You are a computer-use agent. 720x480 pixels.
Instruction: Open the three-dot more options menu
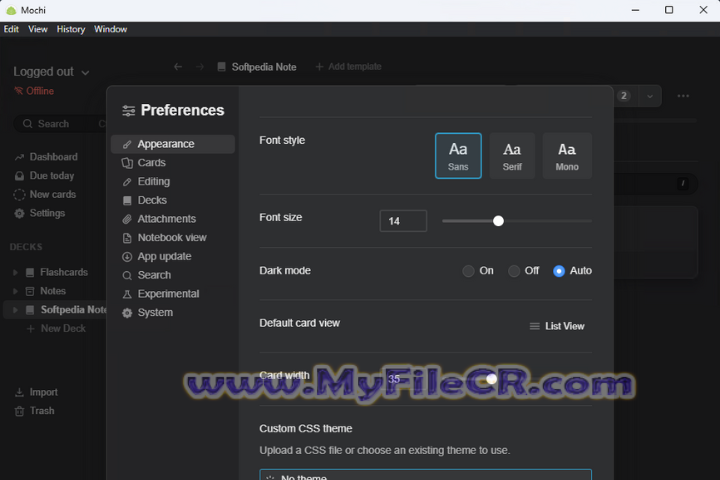683,96
